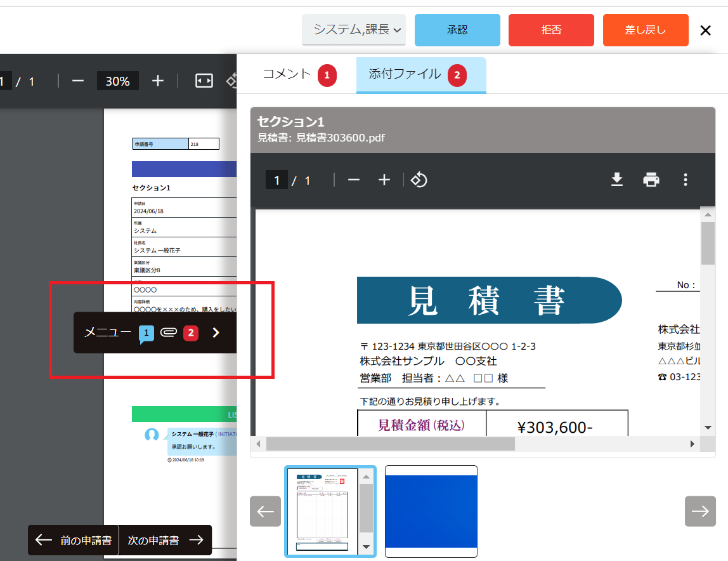The width and height of the screenshot is (728, 561).
Task: Click the left arrow for previous attachment
Action: [265, 511]
